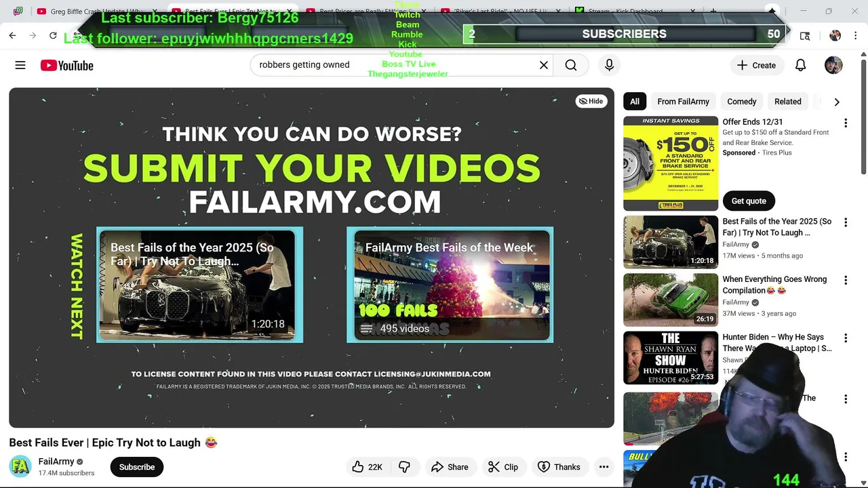Open green car crash thumbnail 26:19
Image resolution: width=868 pixels, height=488 pixels.
tap(671, 300)
